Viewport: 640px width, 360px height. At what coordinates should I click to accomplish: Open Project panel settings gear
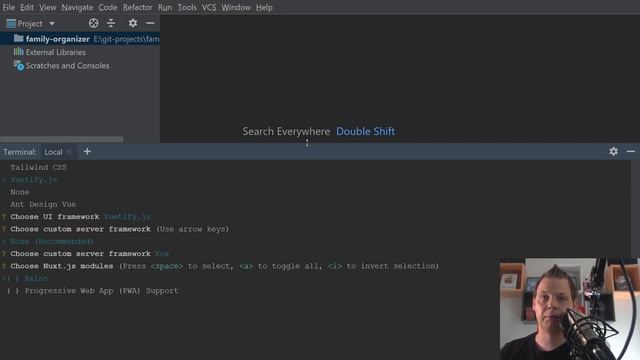[133, 23]
